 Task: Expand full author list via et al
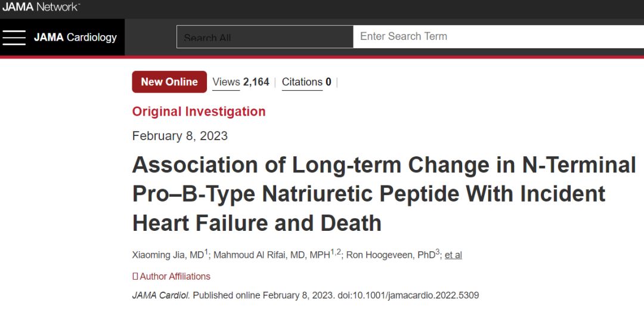coord(453,255)
